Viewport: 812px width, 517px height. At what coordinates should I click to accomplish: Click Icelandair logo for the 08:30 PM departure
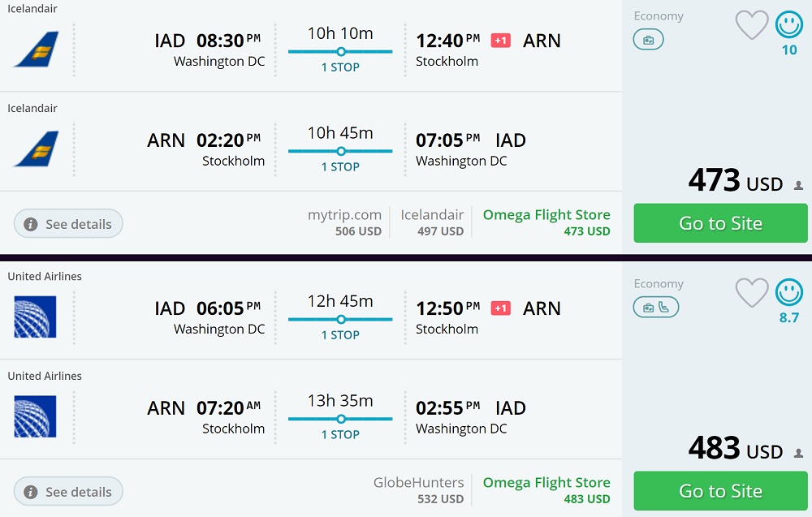pos(37,50)
